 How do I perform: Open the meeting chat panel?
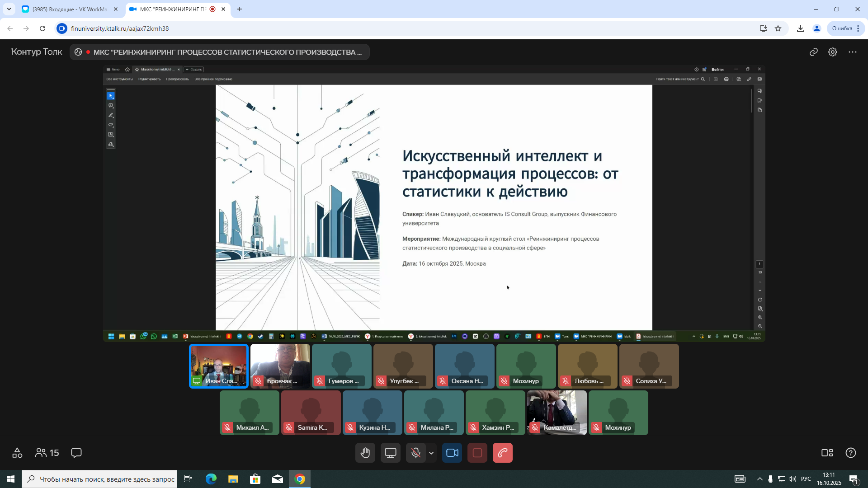pos(76,453)
